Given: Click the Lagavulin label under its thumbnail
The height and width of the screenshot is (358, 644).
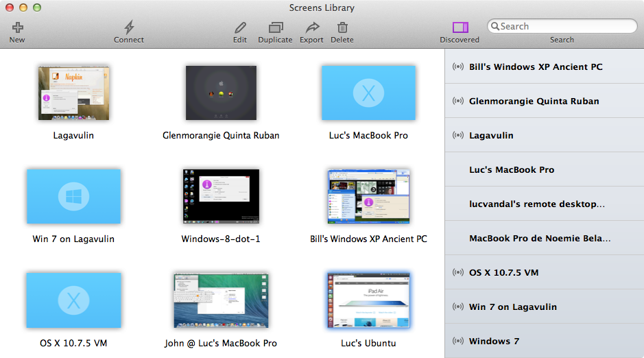Looking at the screenshot, I should click(x=73, y=136).
